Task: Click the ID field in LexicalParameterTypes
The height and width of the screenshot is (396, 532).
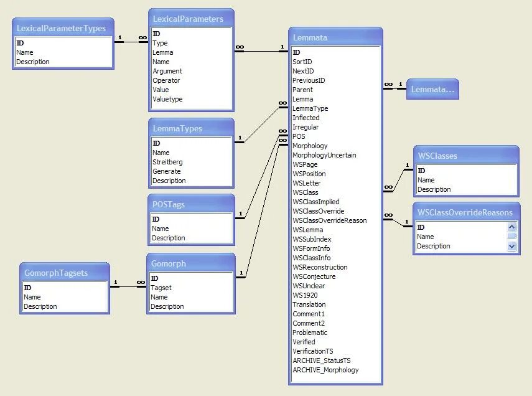Action: pyautogui.click(x=63, y=43)
